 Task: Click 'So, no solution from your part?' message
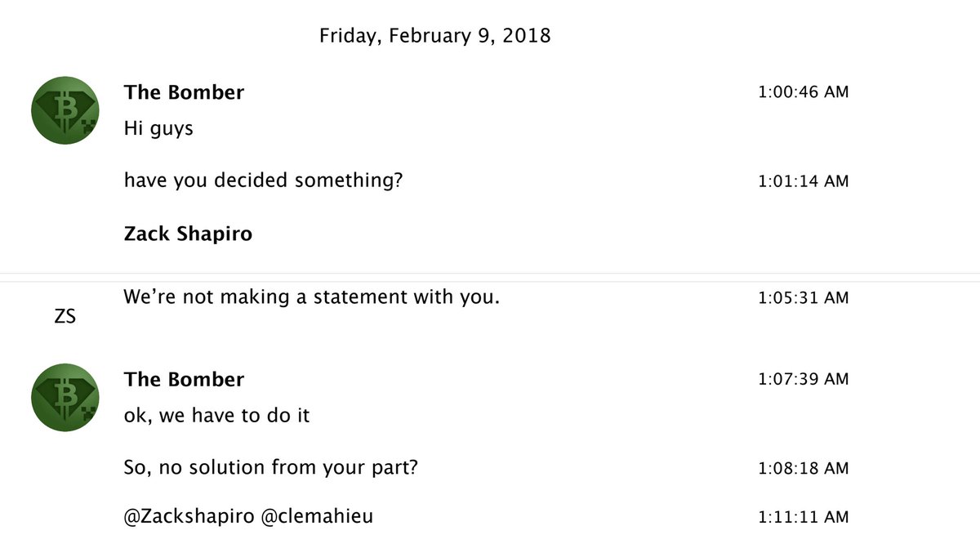pos(272,468)
